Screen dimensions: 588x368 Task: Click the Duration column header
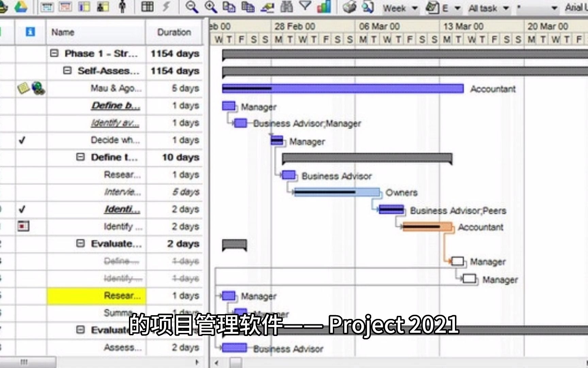point(174,32)
